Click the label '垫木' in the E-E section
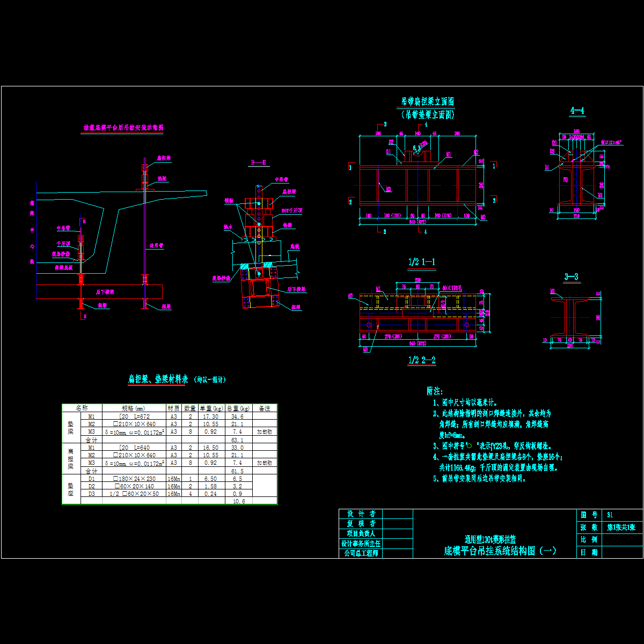644x644 pixels. point(228,227)
